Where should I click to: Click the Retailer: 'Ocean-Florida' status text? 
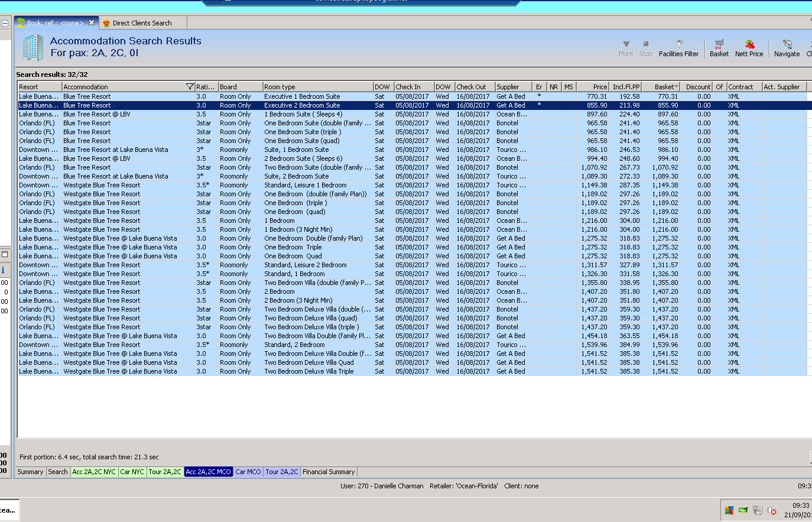pos(463,486)
